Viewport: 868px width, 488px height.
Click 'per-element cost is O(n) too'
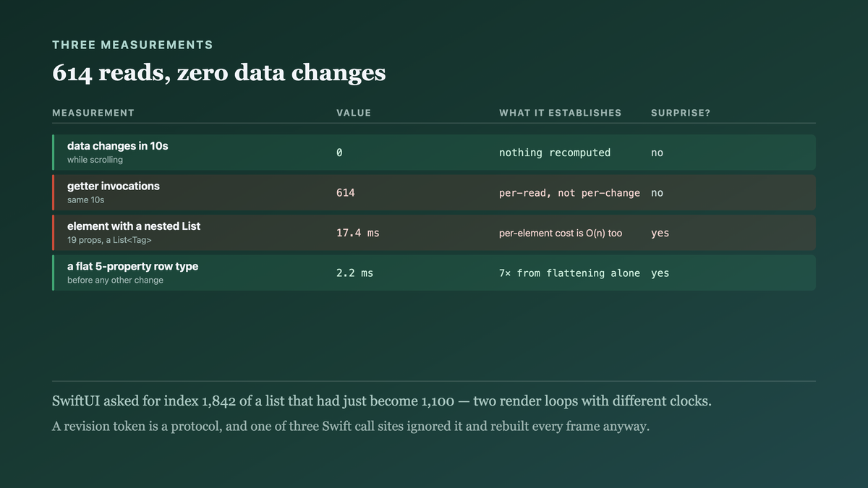[561, 233]
